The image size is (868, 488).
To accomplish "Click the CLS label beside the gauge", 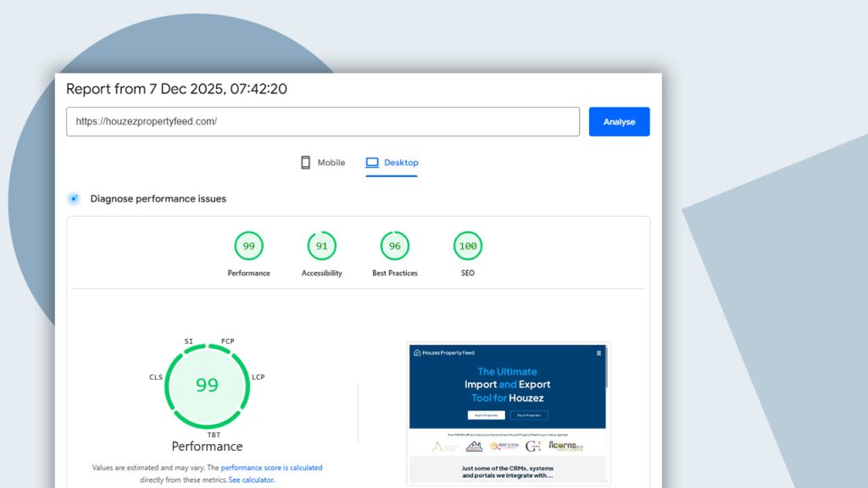I will (156, 377).
